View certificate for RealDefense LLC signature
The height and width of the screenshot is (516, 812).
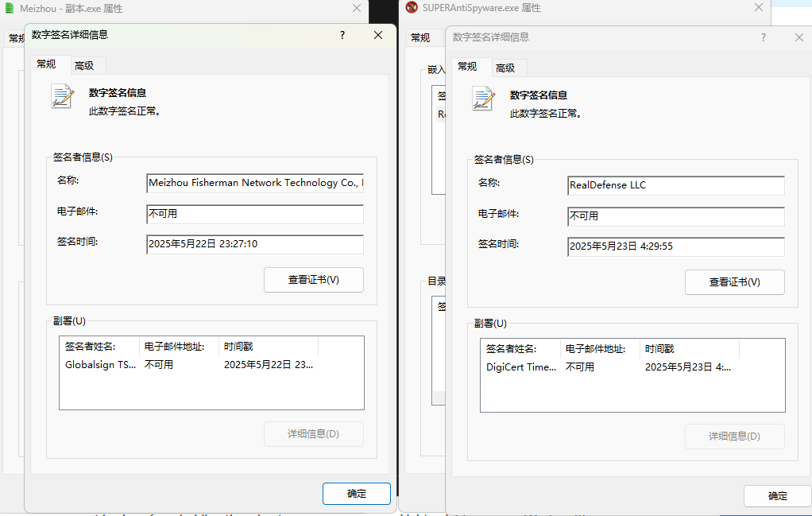click(735, 282)
